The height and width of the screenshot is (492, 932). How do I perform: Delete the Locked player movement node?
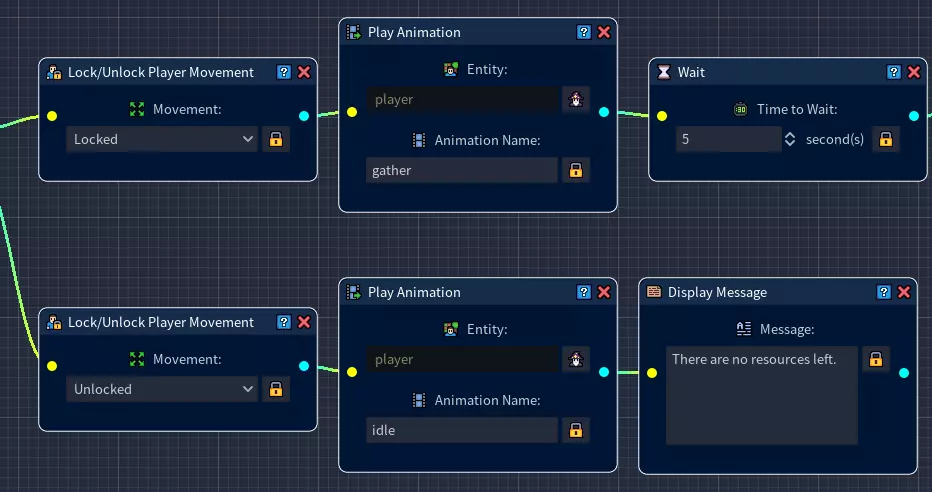304,72
